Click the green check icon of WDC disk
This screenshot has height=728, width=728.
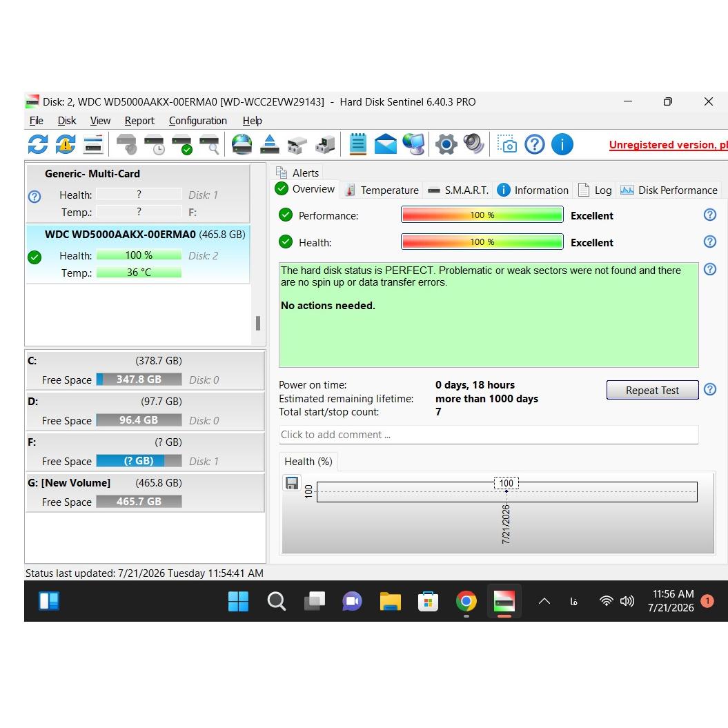tap(35, 257)
